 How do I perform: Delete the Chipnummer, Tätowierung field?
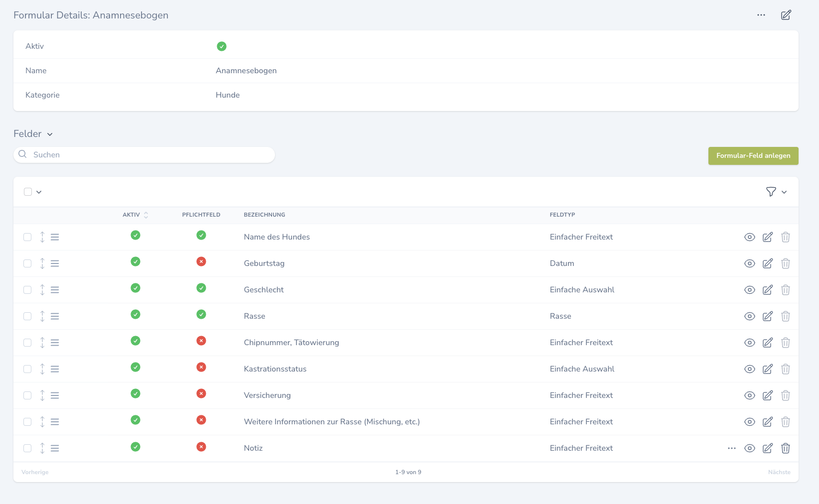tap(786, 343)
